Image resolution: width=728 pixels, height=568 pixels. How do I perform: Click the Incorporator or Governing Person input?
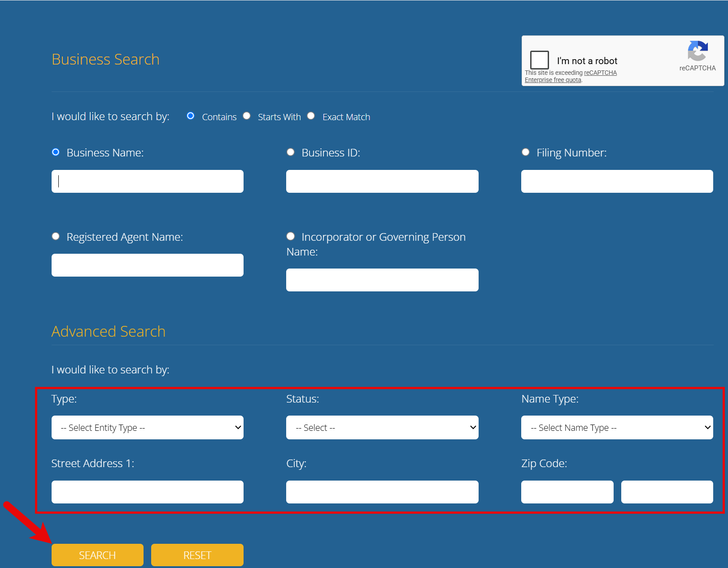tap(382, 280)
